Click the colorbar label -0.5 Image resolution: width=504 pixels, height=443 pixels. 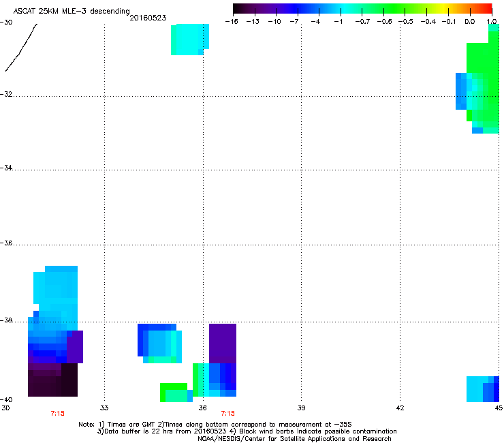(406, 22)
